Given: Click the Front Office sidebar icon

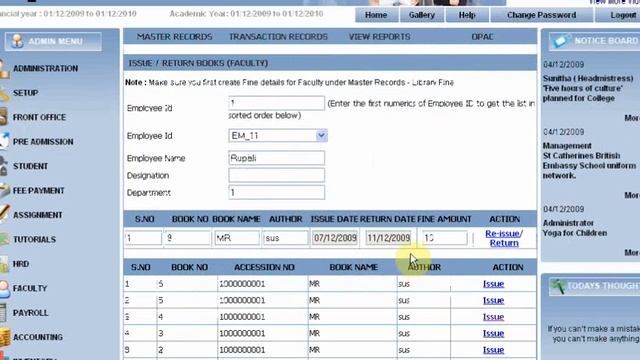Looking at the screenshot, I should (4, 117).
